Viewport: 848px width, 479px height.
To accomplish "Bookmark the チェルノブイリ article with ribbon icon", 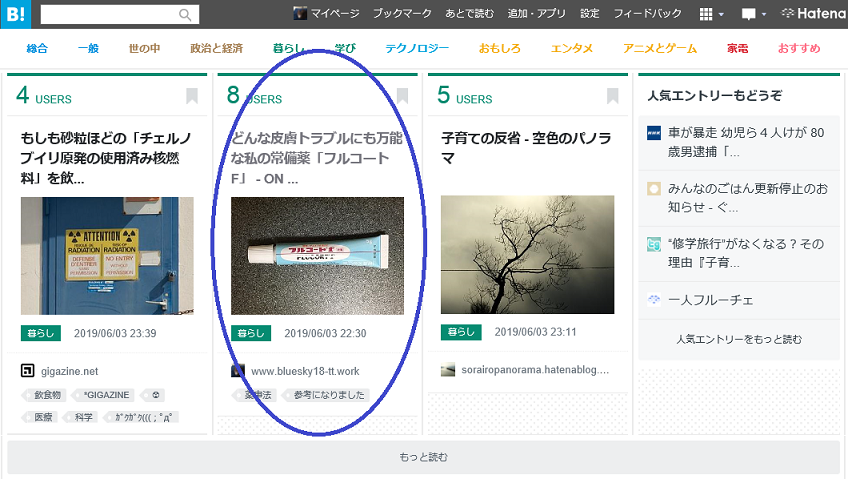I will [x=192, y=96].
